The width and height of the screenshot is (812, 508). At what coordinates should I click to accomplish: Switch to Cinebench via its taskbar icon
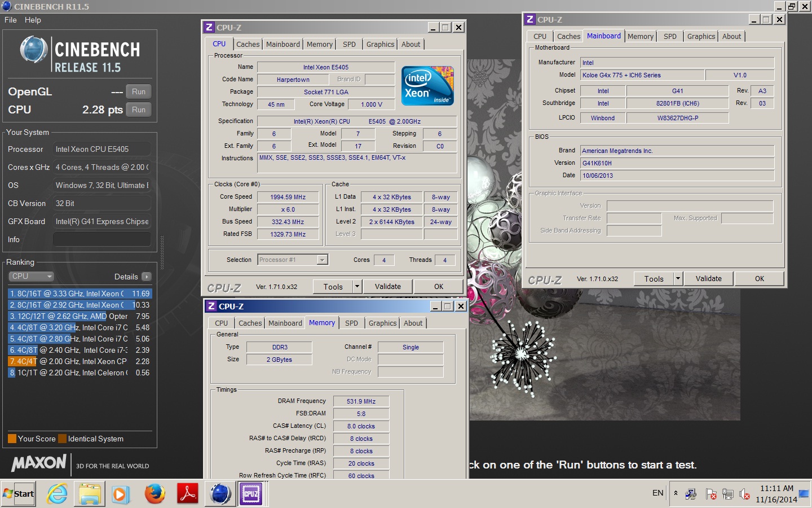(220, 494)
